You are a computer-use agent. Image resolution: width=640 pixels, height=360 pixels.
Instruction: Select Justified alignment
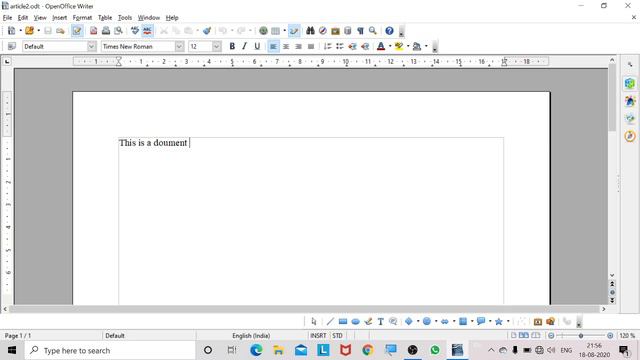(311, 46)
